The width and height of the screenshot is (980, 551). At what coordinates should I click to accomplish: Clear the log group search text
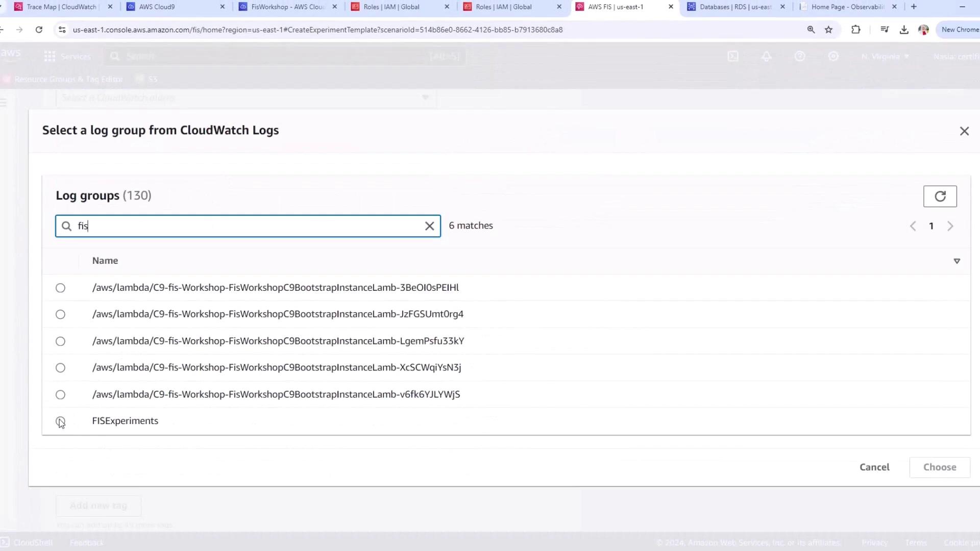[x=429, y=226]
